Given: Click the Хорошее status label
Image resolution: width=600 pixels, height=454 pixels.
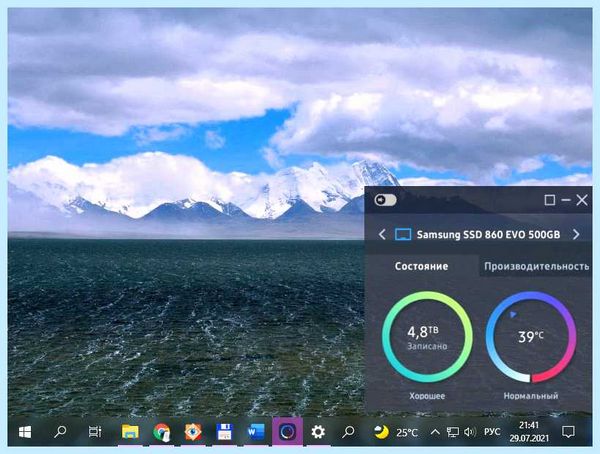Looking at the screenshot, I should coord(427,396).
